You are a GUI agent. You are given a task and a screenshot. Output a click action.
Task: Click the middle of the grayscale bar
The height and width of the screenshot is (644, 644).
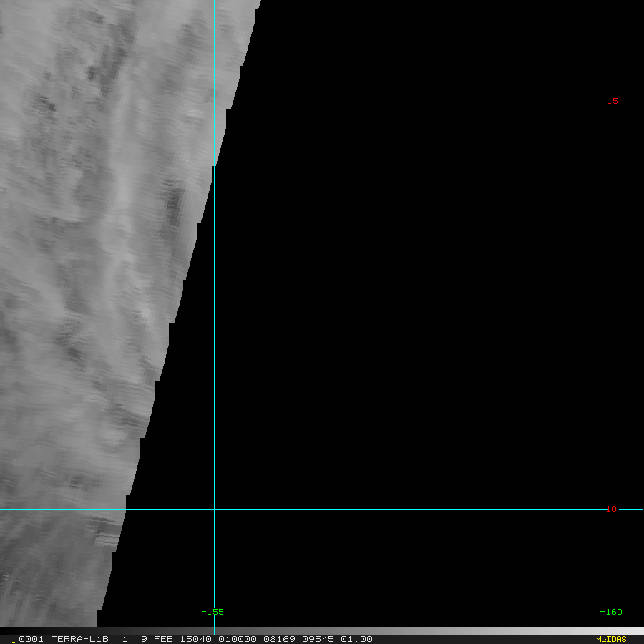[x=322, y=631]
